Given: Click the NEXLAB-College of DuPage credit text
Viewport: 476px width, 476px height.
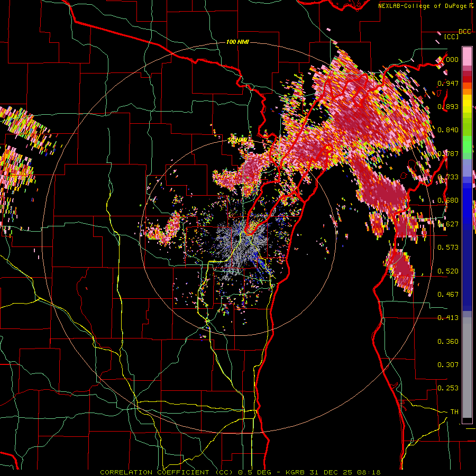Looking at the screenshot, I should (x=422, y=6).
